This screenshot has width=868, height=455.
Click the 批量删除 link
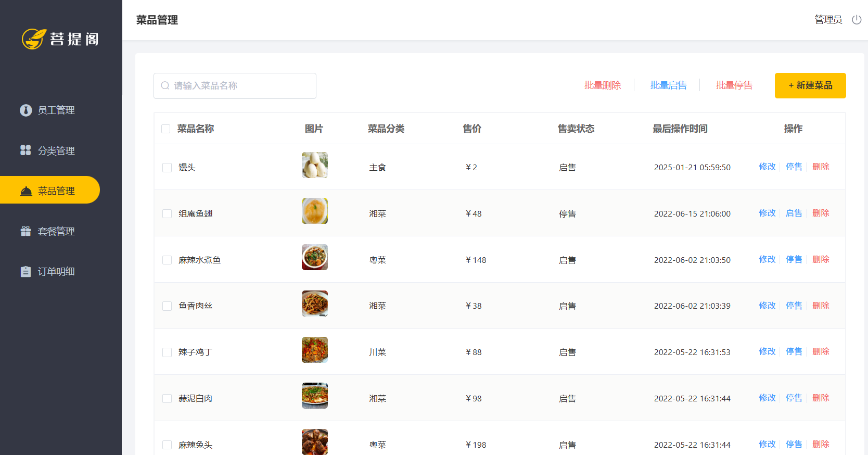pos(602,85)
